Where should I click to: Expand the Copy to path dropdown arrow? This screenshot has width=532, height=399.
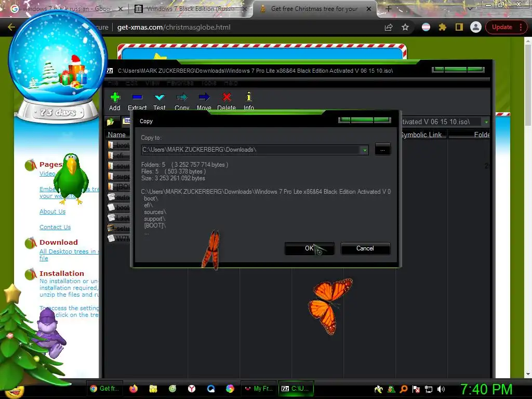pyautogui.click(x=365, y=150)
